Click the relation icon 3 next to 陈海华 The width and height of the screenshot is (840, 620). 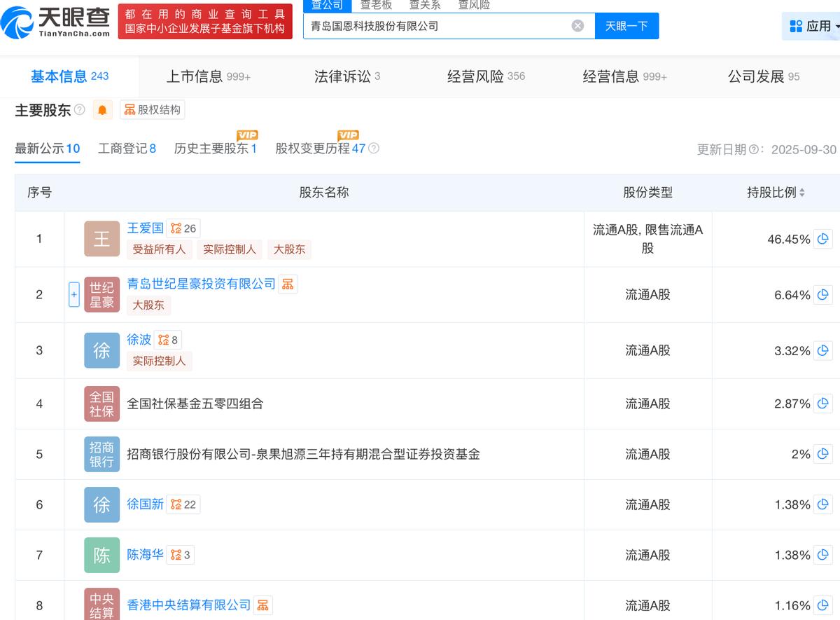(x=180, y=555)
